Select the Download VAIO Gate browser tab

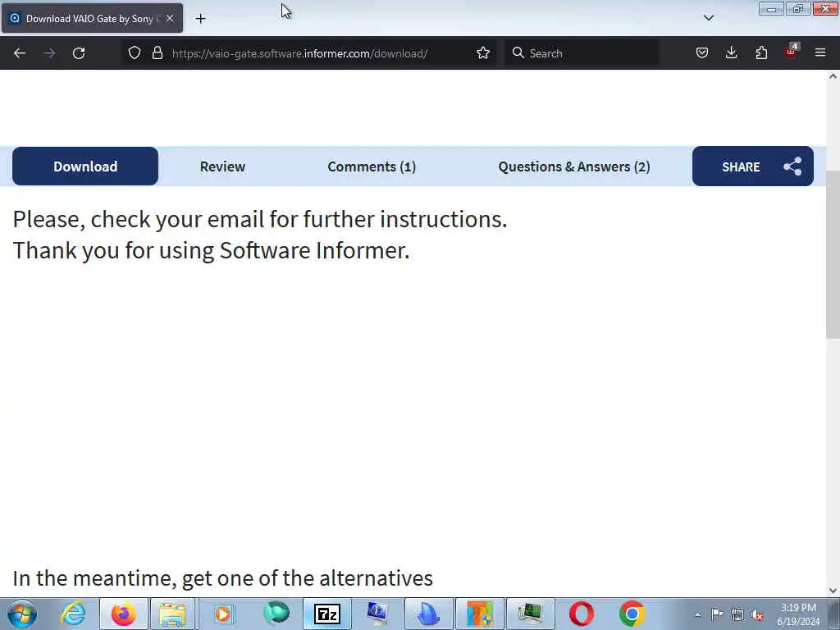pos(92,18)
